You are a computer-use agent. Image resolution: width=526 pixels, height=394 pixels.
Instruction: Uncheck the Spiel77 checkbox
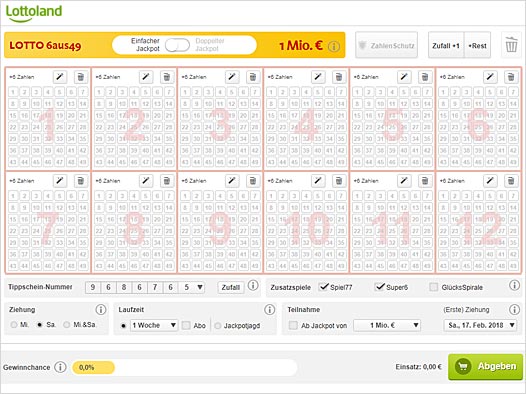(324, 287)
